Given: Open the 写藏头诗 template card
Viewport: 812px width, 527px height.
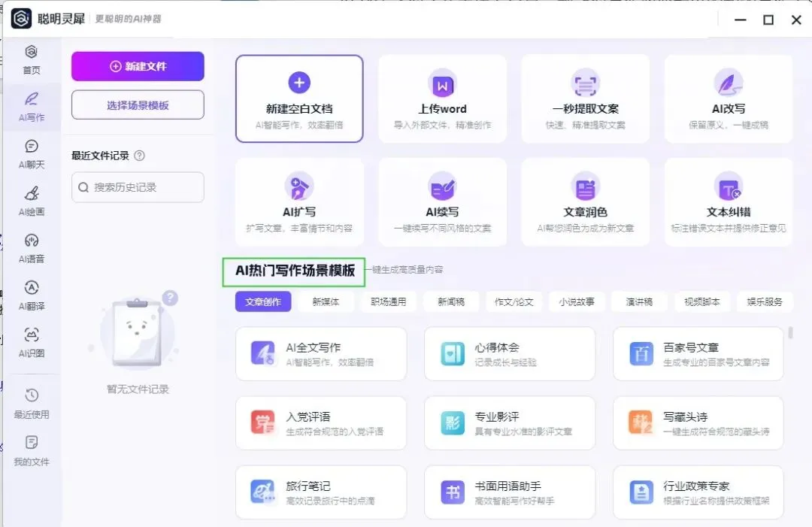Looking at the screenshot, I should [698, 423].
